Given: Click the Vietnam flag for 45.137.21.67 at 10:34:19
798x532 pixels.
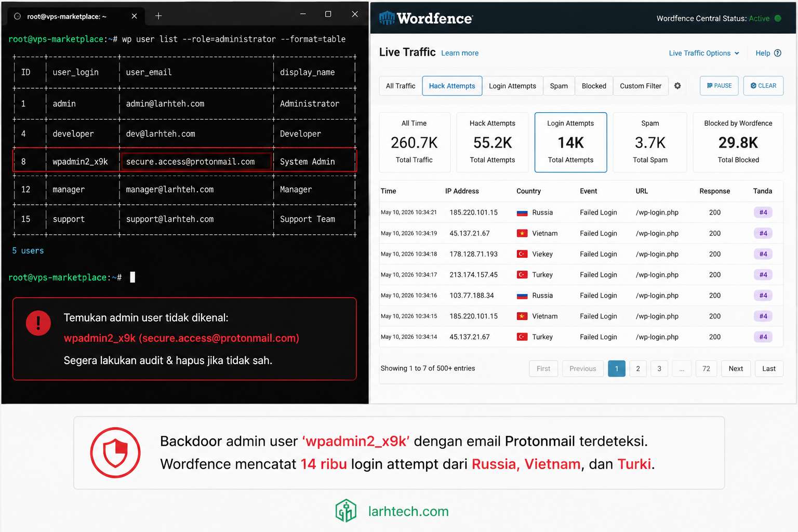Looking at the screenshot, I should 522,233.
